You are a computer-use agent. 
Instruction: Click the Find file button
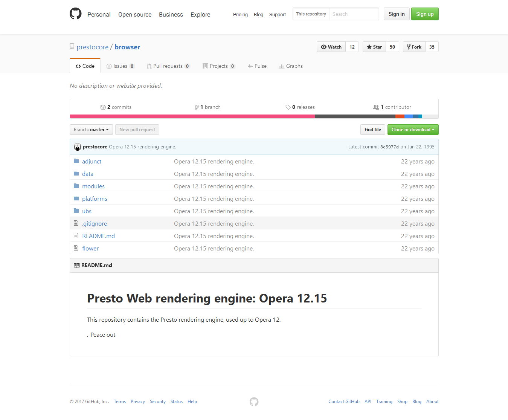tap(373, 130)
